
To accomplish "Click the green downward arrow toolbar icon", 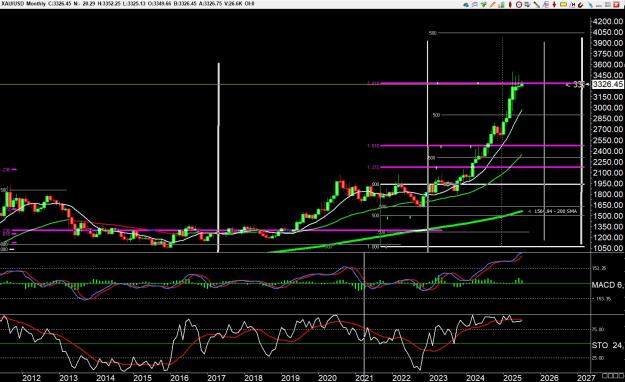I will 483,5.
